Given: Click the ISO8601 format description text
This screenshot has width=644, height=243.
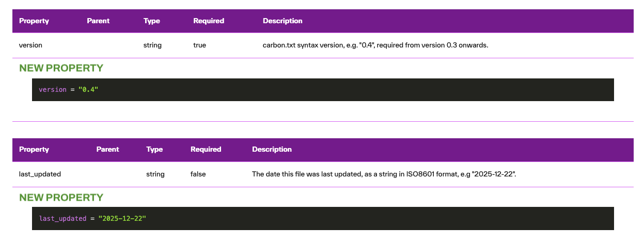Looking at the screenshot, I should (x=384, y=174).
